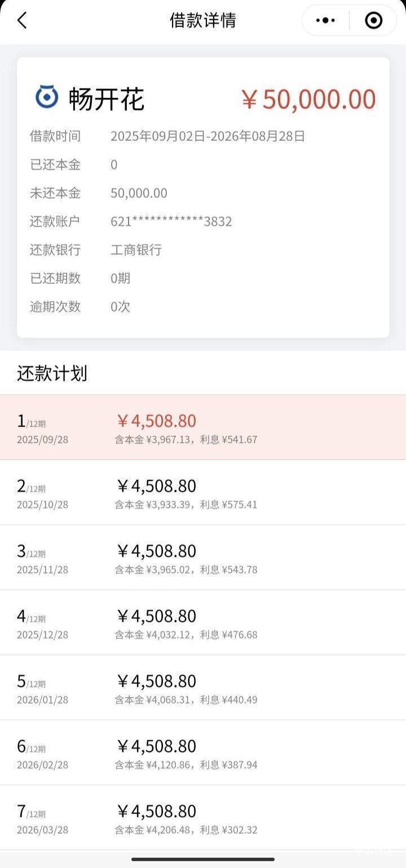The width and height of the screenshot is (406, 868).
Task: Tap the 工商银行 repayment bank value
Action: [x=136, y=250]
